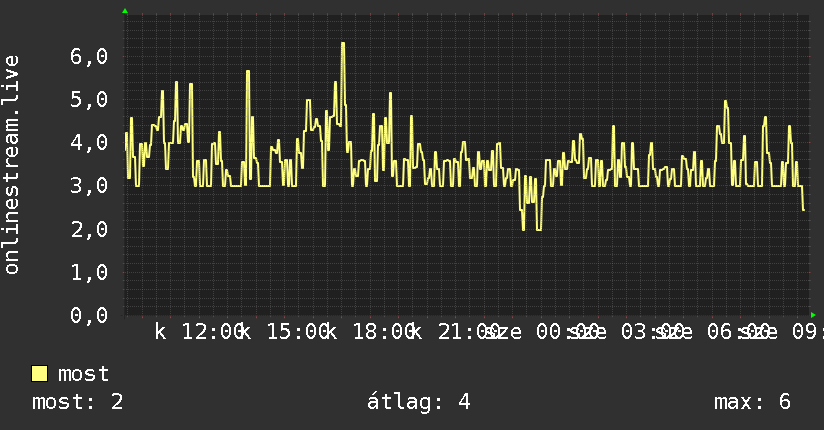This screenshot has height=430, width=824.
Task: Click the 'k 21:00' time axis label
Action: pyautogui.click(x=455, y=332)
